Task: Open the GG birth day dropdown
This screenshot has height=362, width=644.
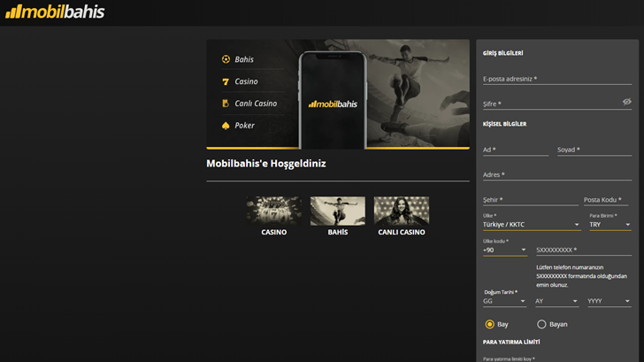Action: [x=504, y=301]
